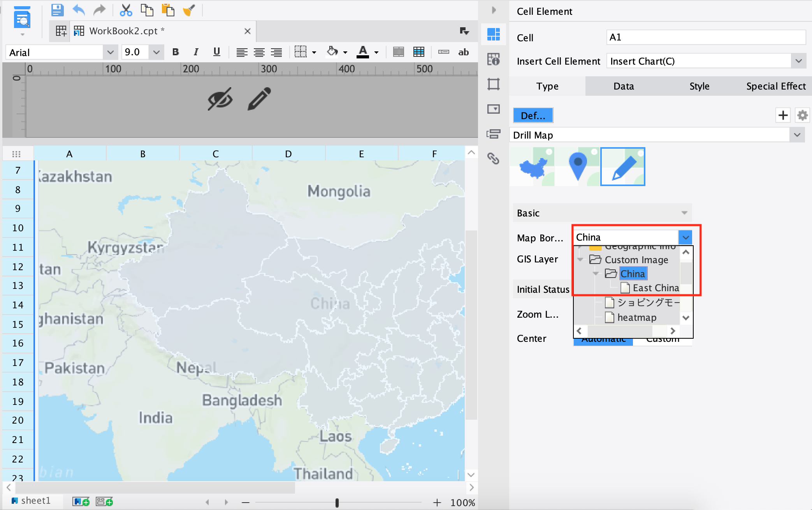
Task: Switch to the Data tab
Action: pos(624,86)
